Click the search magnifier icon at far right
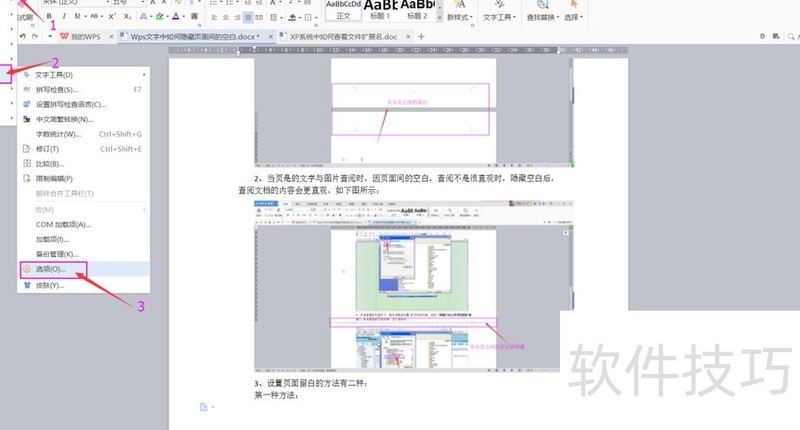 click(791, 37)
